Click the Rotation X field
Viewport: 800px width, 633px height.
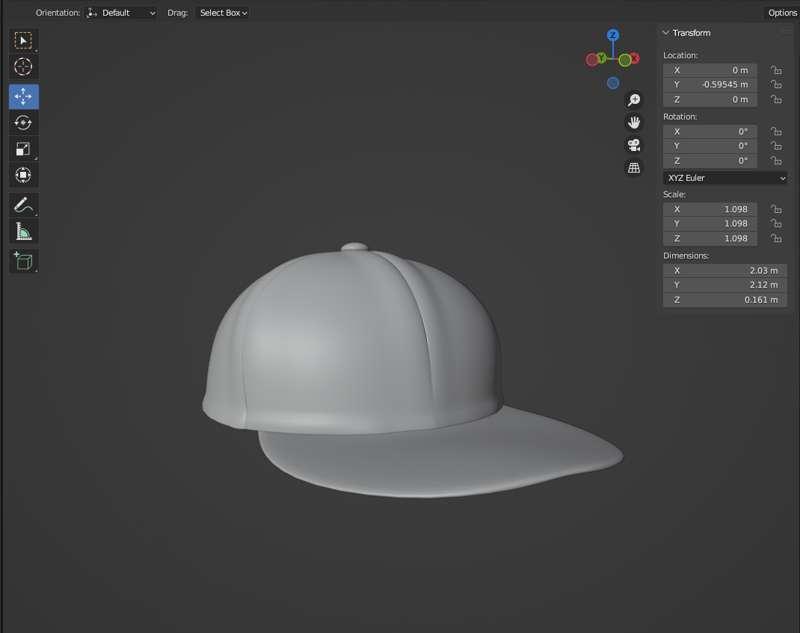tap(710, 132)
